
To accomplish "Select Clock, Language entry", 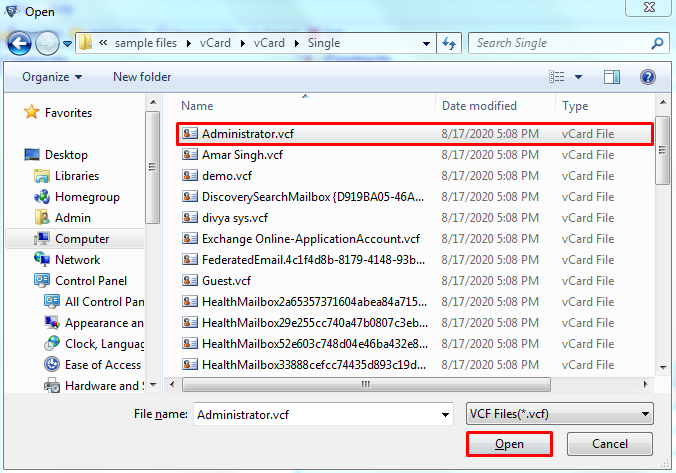I will click(94, 344).
